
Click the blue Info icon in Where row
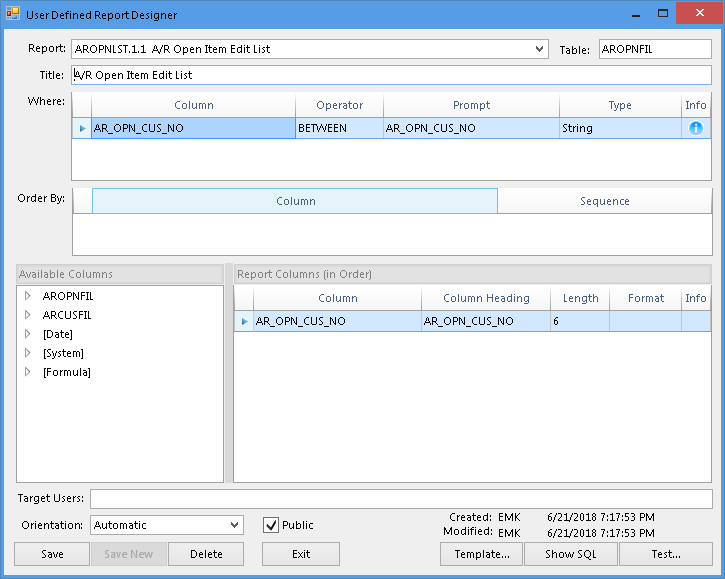695,128
